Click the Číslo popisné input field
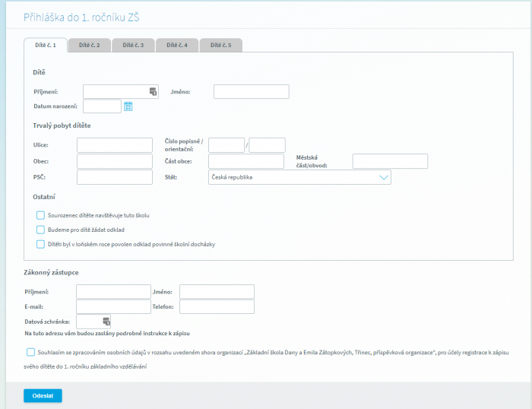 tap(226, 145)
